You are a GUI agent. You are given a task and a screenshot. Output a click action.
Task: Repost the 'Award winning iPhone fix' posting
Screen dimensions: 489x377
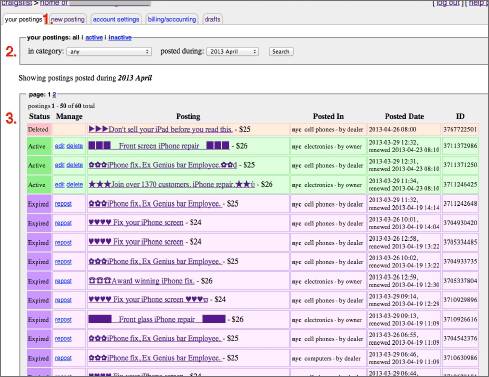click(63, 281)
